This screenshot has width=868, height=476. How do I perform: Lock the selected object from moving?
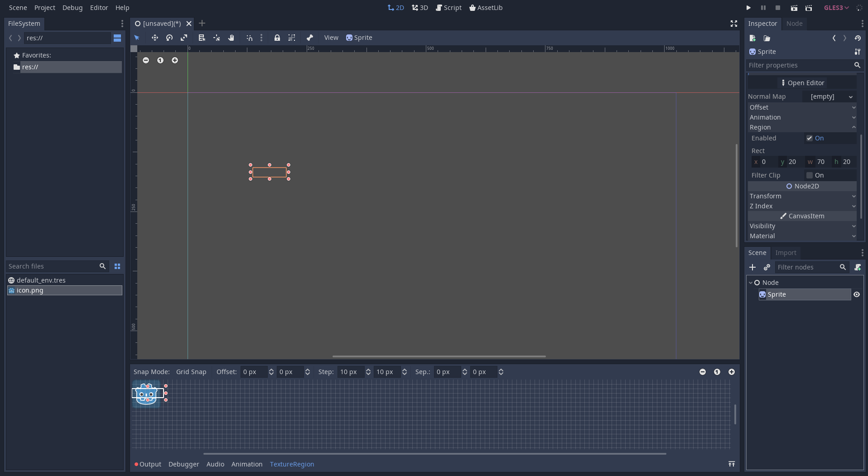277,38
